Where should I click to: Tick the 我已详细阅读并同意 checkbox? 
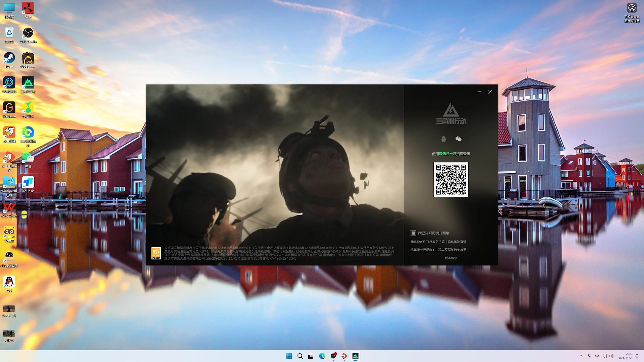413,233
